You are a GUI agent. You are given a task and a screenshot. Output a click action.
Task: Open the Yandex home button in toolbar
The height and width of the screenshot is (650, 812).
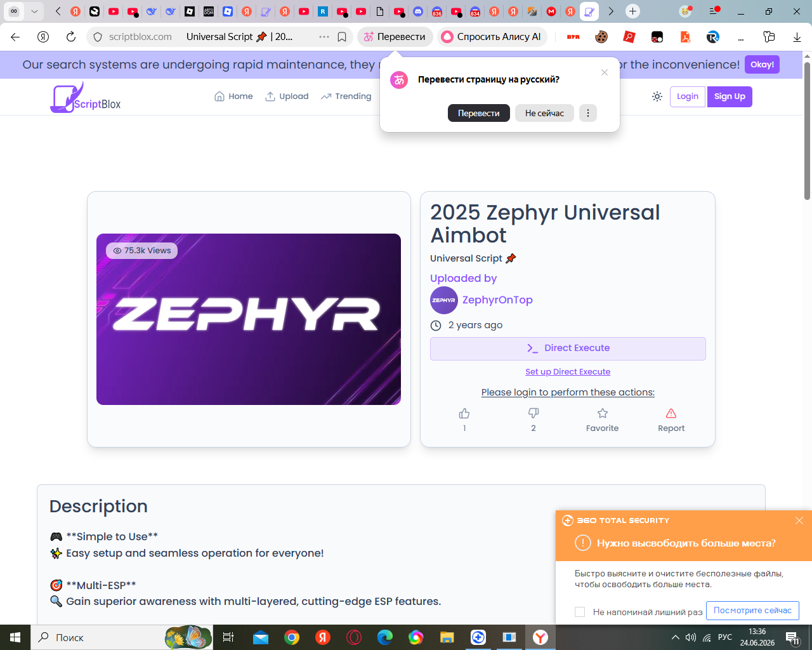(x=43, y=37)
